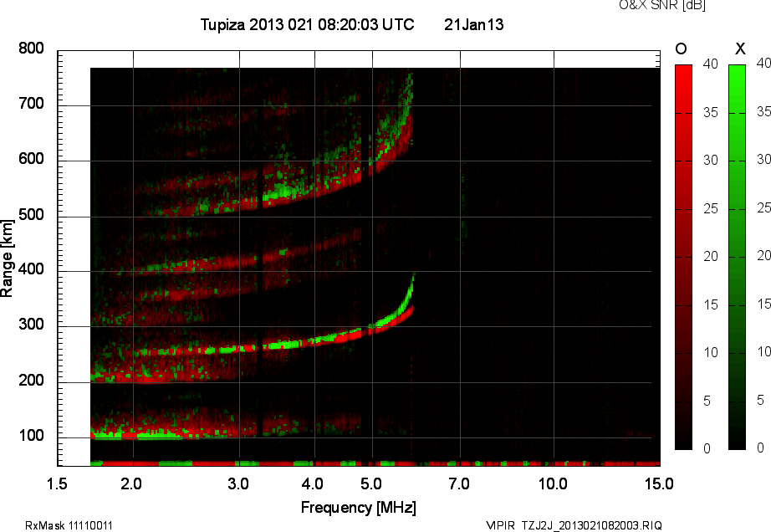This screenshot has width=771, height=532.
Task: Click the 'Frequency [MHz]' axis label
Action: (359, 508)
